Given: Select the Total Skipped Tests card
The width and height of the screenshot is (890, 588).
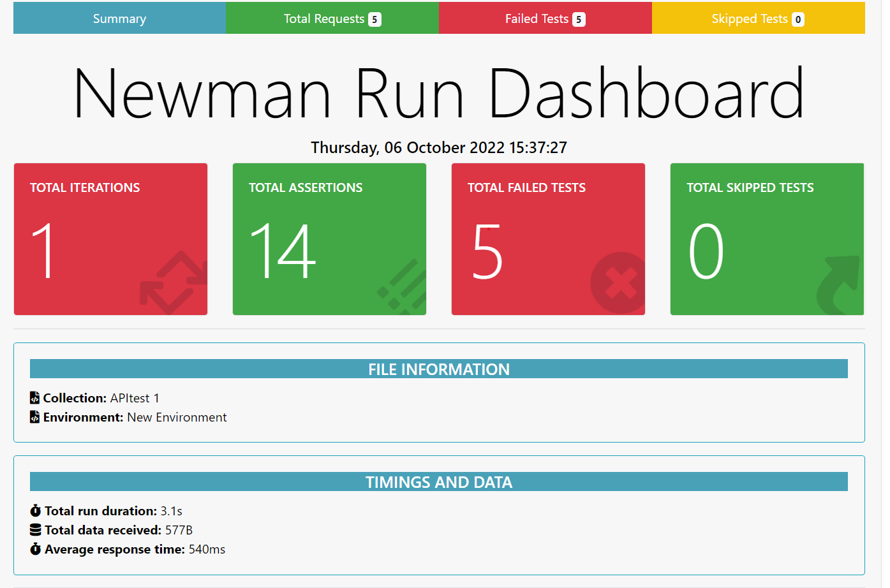Looking at the screenshot, I should click(x=767, y=239).
